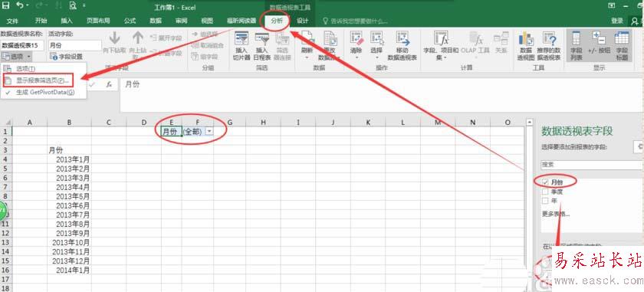Click 展开字段 expand field
Viewport: 644px width, 292px height.
click(x=166, y=38)
